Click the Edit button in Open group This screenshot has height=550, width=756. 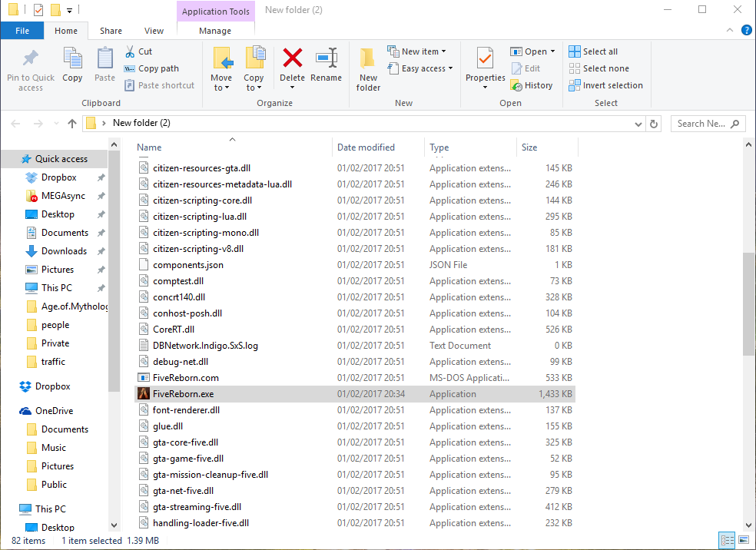pyautogui.click(x=526, y=68)
